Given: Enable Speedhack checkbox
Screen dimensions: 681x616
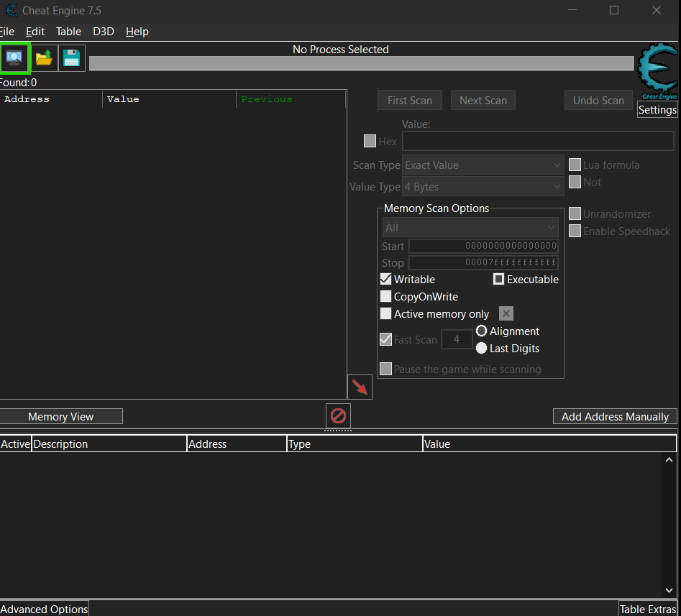Looking at the screenshot, I should coord(575,231).
